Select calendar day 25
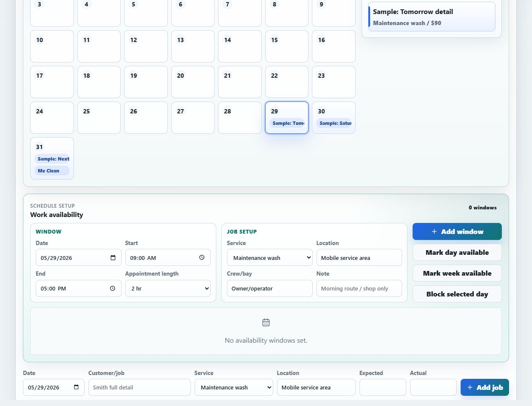This screenshot has height=406, width=532. click(99, 118)
